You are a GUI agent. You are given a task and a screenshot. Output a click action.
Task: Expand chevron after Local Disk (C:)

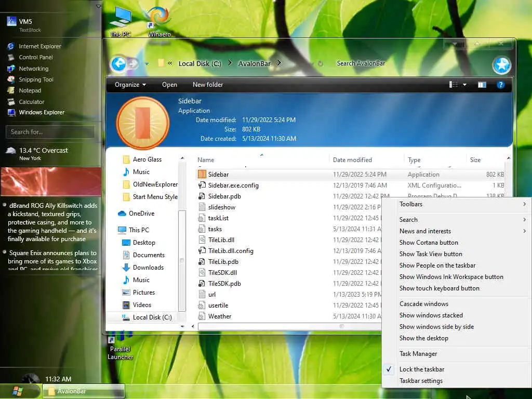click(230, 63)
